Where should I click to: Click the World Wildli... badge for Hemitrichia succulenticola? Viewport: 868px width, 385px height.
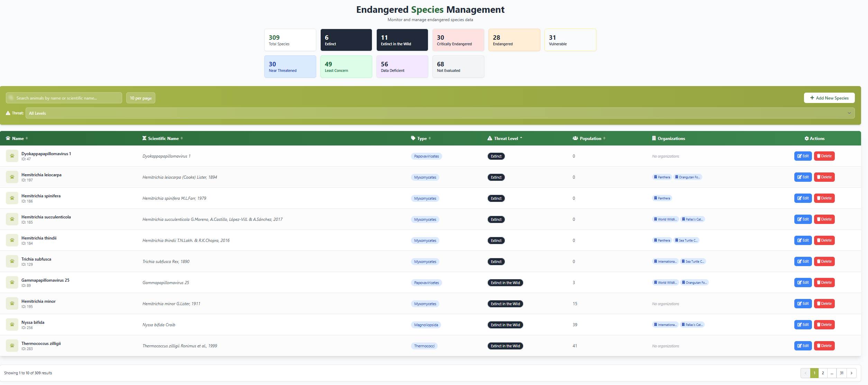click(x=665, y=219)
